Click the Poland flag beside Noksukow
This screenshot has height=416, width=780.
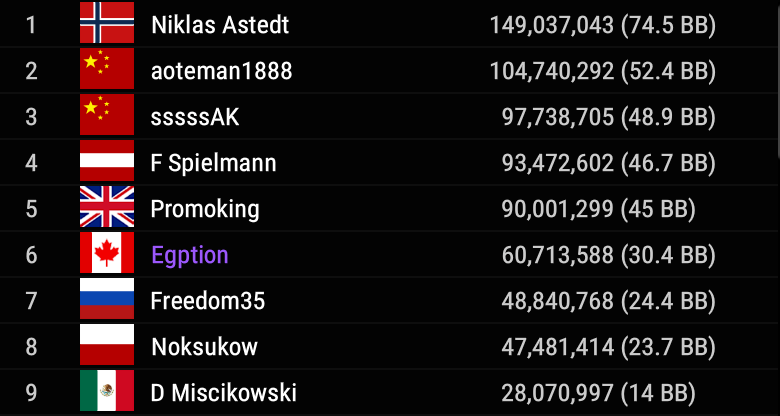[x=107, y=345]
